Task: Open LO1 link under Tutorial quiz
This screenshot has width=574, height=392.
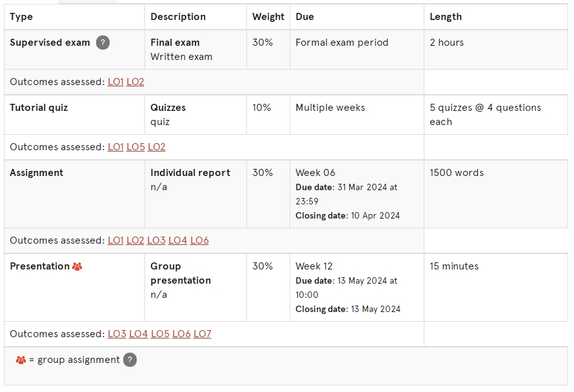Action: (x=115, y=147)
